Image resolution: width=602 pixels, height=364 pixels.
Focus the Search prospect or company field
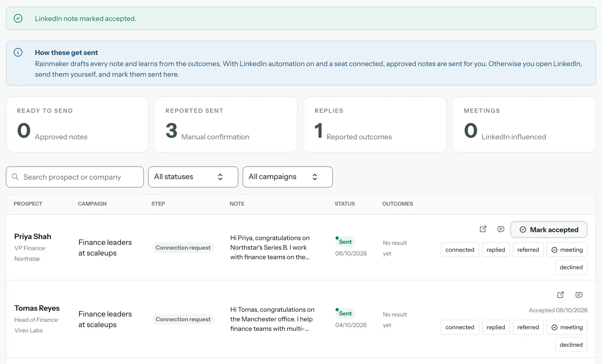(75, 177)
